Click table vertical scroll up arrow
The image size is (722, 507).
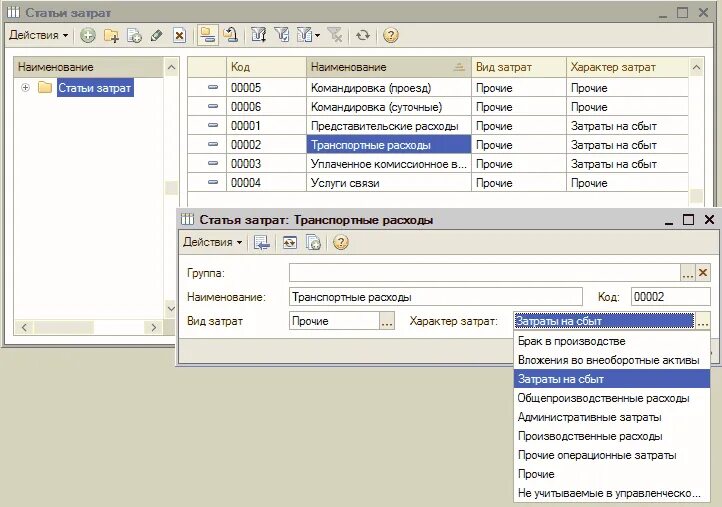696,67
